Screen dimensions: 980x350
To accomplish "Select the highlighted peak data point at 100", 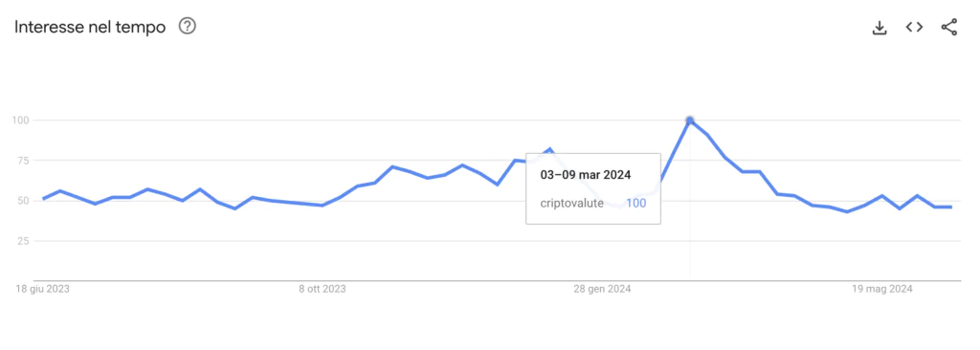I will [689, 120].
